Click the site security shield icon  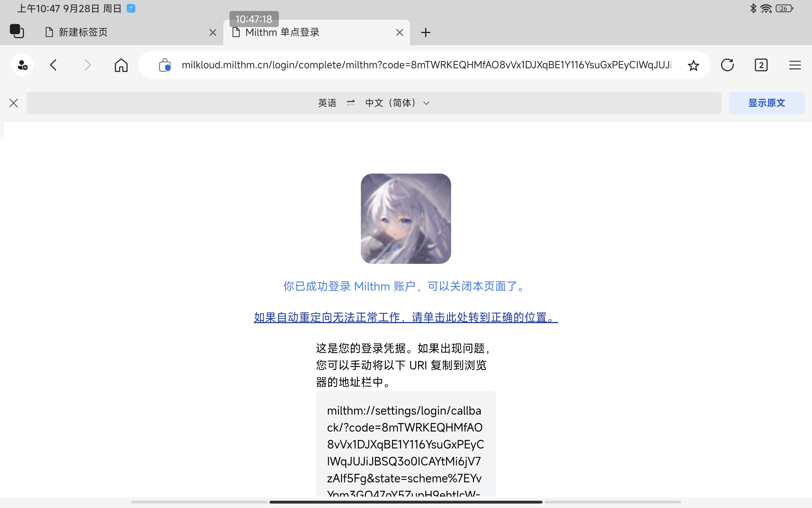point(165,65)
